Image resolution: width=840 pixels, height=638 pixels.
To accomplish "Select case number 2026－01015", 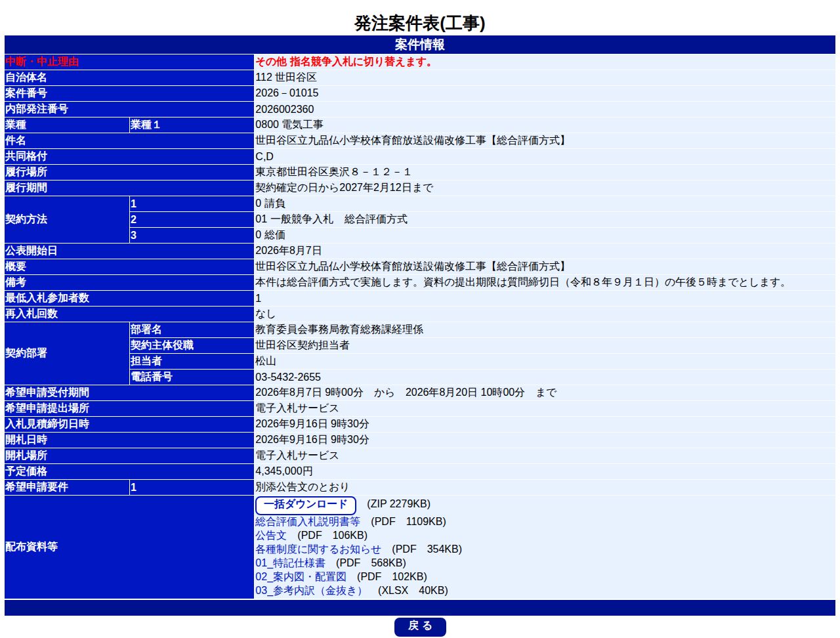I will coord(287,93).
